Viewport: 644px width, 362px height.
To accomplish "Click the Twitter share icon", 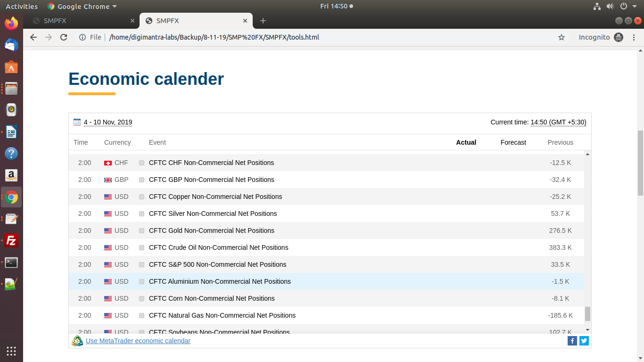I will click(x=584, y=341).
